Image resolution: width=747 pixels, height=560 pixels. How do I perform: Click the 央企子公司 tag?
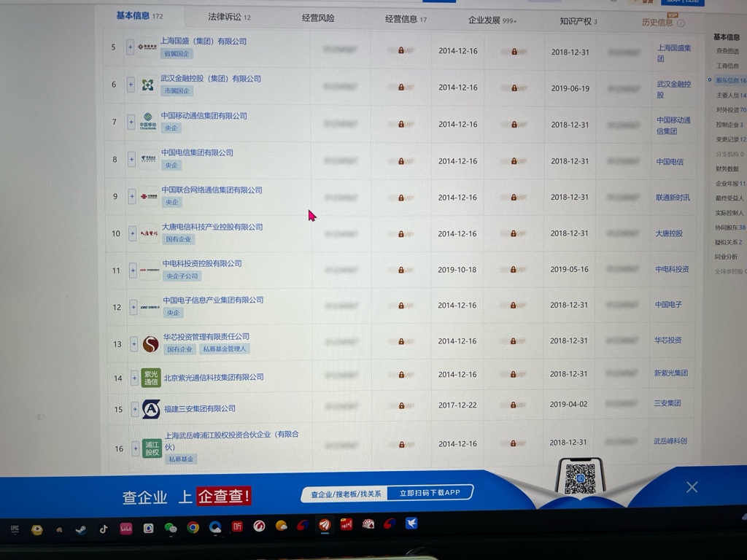point(182,276)
